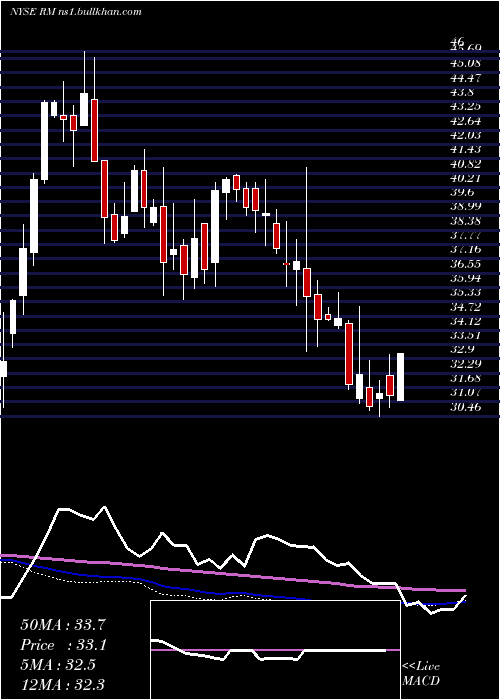The height and width of the screenshot is (700, 500).
Task: Click the 32.29 price axis label
Action: (x=466, y=364)
